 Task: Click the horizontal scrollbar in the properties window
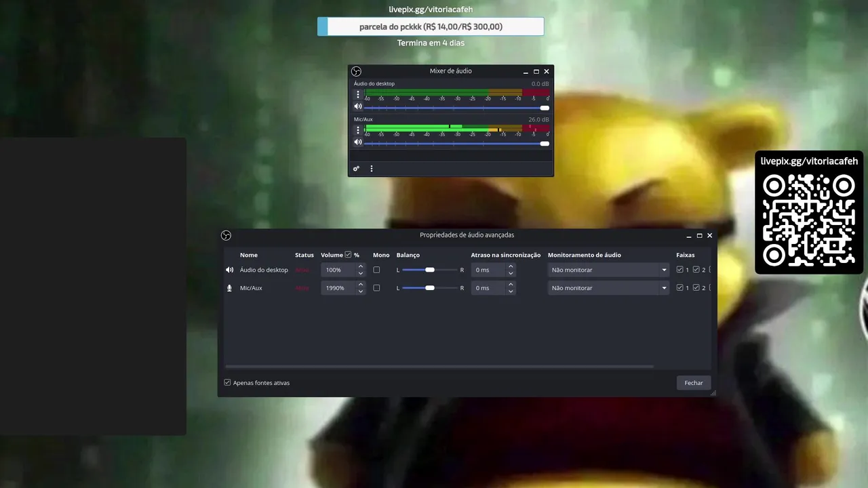point(439,367)
